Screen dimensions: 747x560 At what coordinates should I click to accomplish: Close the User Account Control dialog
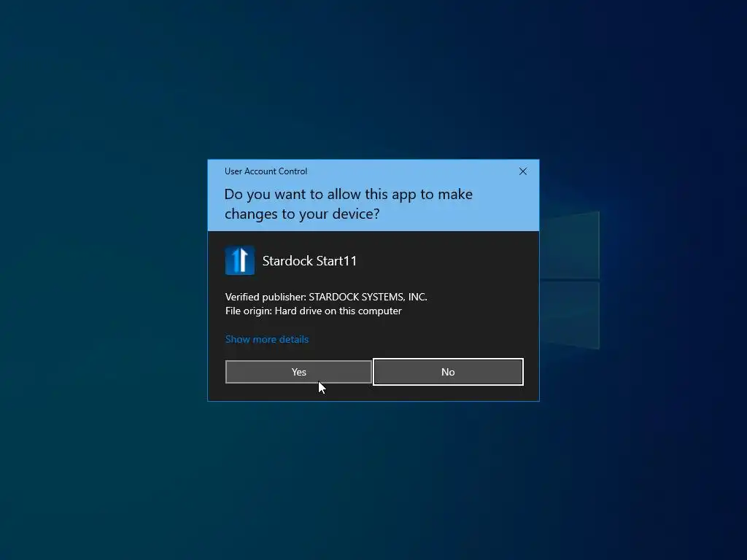[x=522, y=171]
